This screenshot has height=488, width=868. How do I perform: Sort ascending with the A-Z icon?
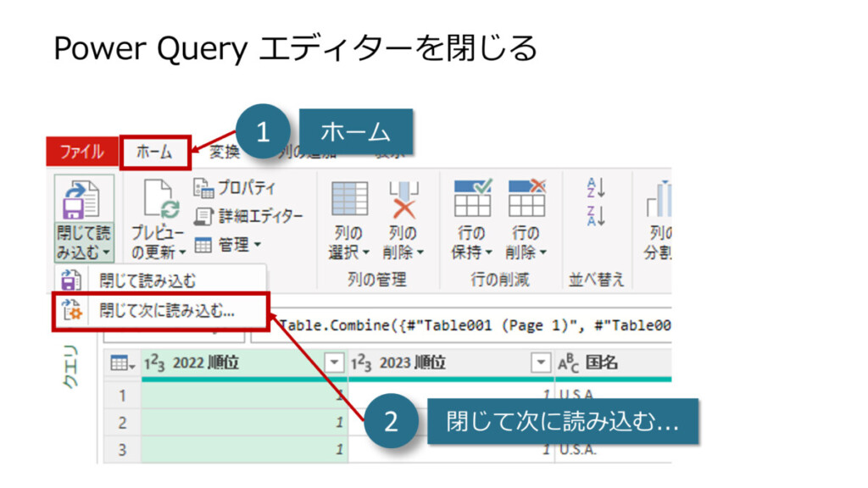596,188
